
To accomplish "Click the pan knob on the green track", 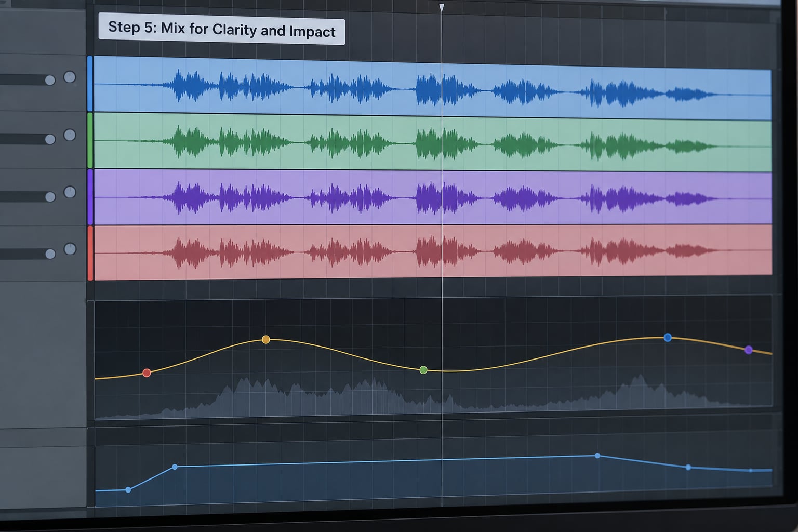I will (x=70, y=135).
